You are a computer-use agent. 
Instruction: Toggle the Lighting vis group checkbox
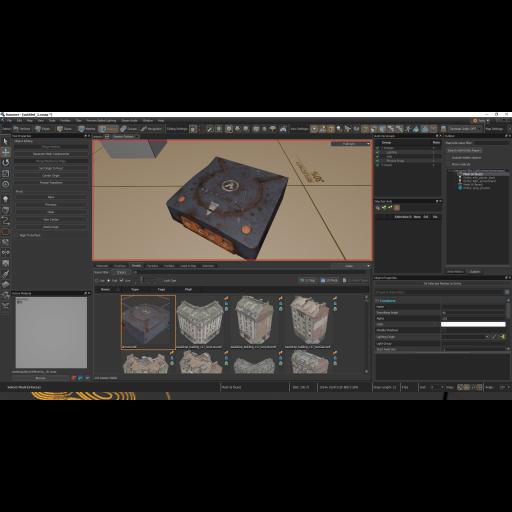(378, 152)
